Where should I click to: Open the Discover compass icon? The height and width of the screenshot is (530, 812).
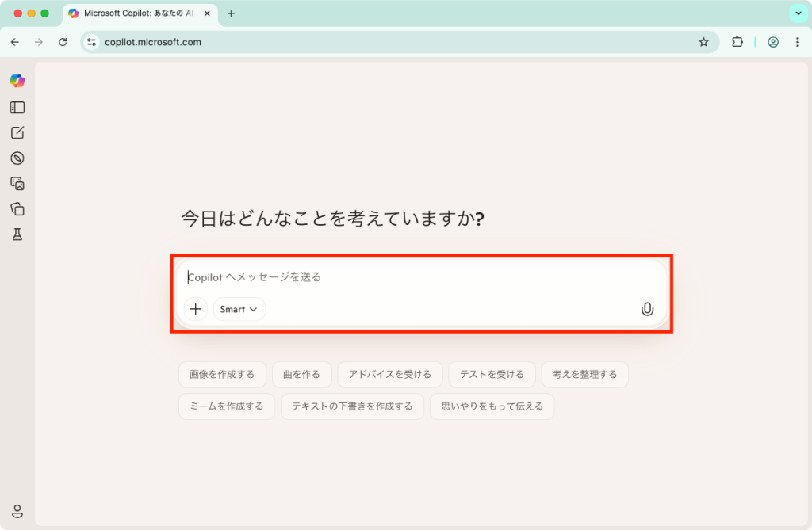click(17, 158)
